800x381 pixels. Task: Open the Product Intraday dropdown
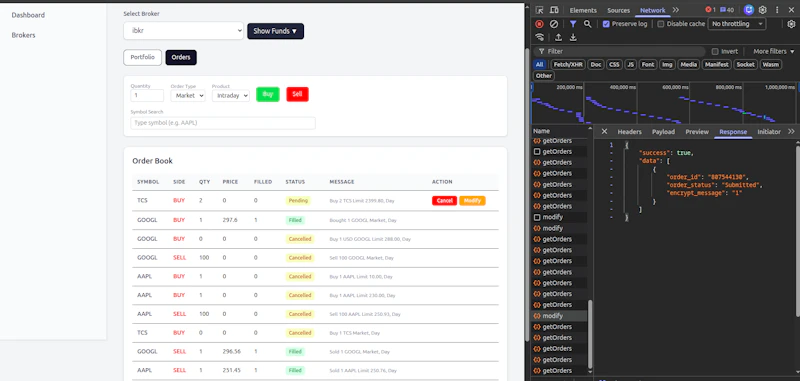[231, 95]
